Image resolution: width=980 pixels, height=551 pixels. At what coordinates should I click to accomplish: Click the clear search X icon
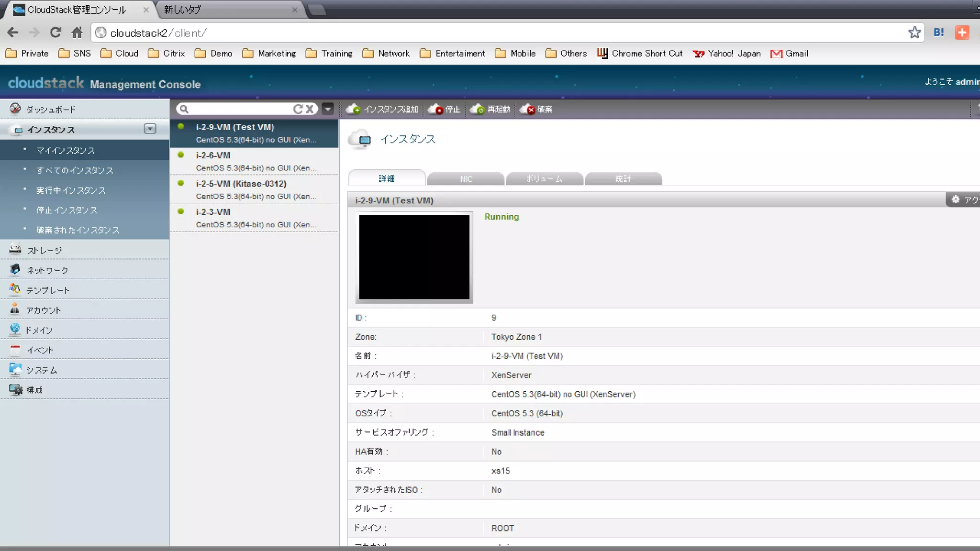coord(310,109)
